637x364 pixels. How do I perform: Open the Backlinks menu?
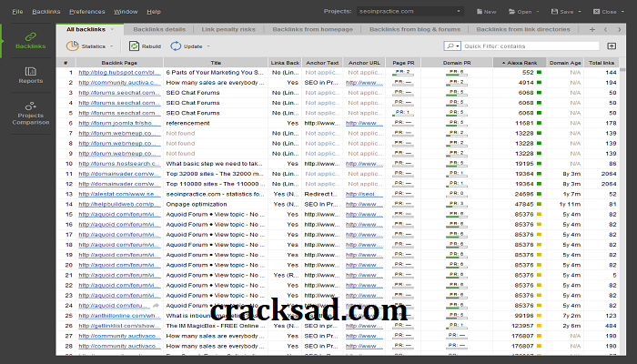click(45, 11)
